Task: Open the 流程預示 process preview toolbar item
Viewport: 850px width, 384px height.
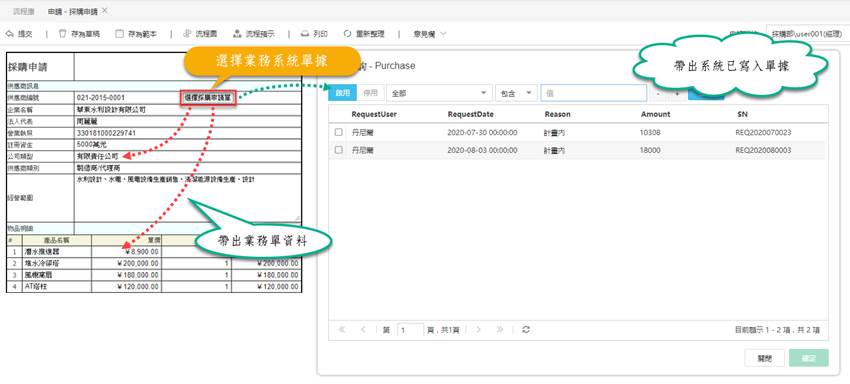Action: tap(254, 34)
